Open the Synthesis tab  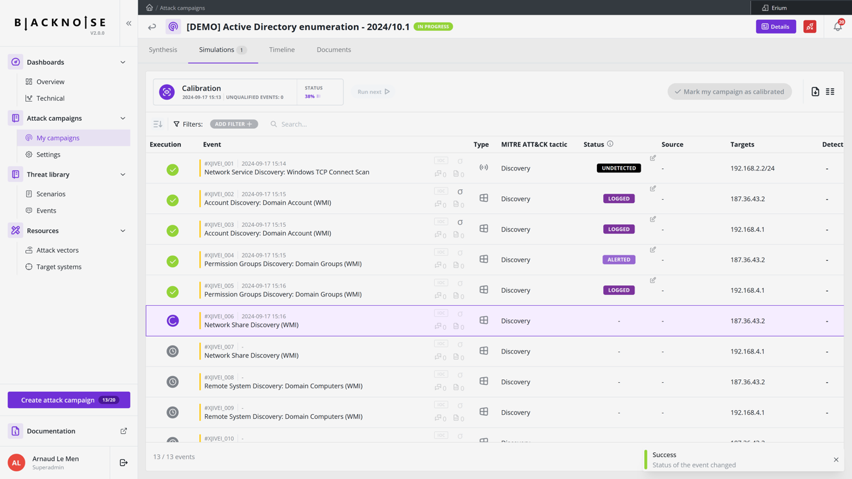[163, 49]
